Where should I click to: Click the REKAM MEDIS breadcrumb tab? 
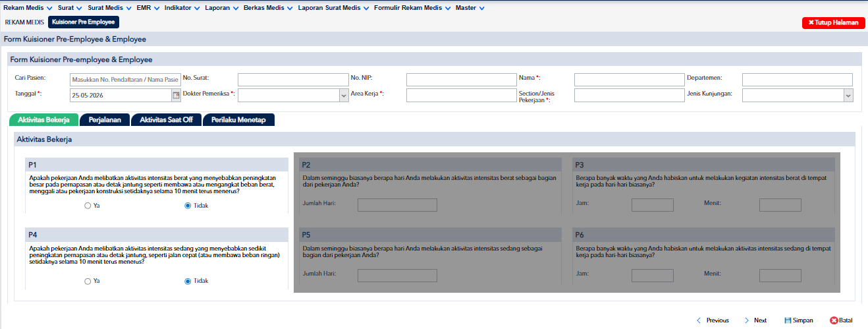(x=24, y=22)
